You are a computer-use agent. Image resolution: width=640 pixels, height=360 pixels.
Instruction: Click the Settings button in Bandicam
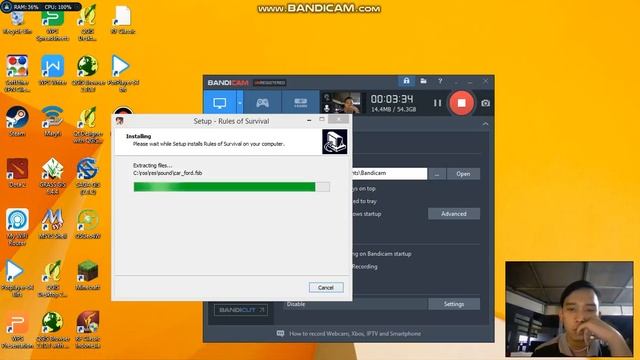click(x=454, y=304)
